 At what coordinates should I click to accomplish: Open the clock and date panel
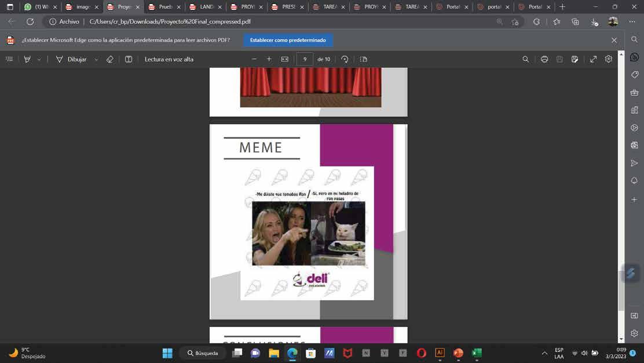click(x=615, y=353)
